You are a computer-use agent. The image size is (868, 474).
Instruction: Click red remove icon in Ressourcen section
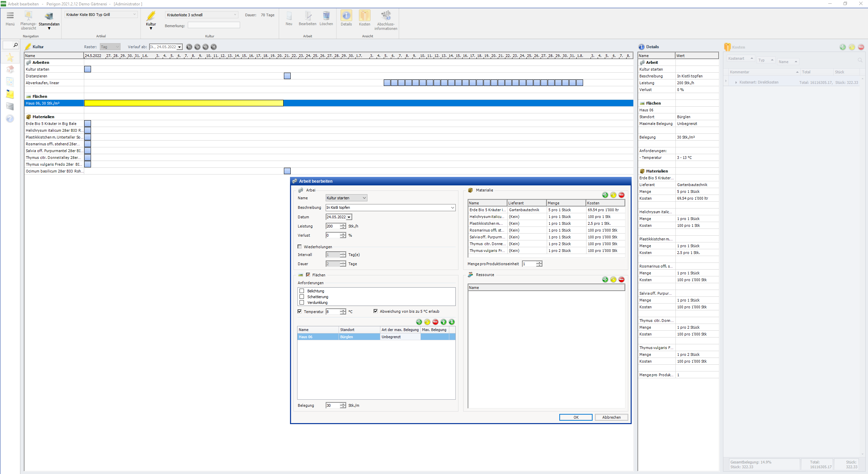[x=621, y=279]
